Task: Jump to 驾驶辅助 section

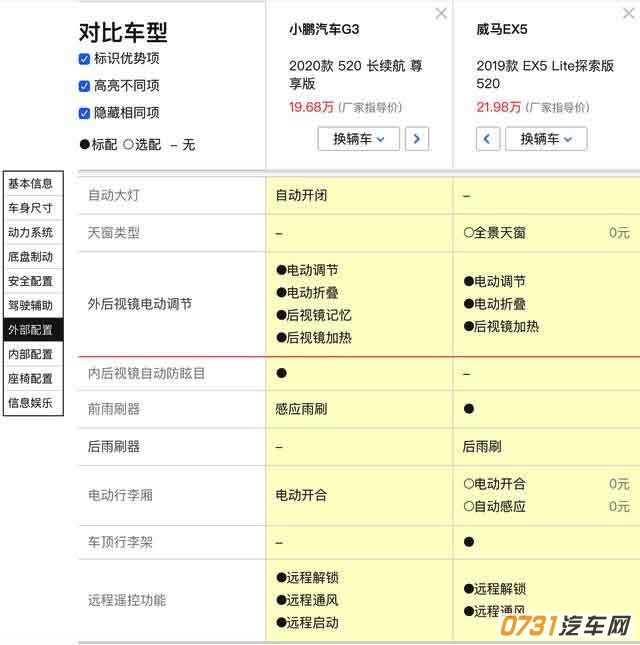Action: (33, 305)
